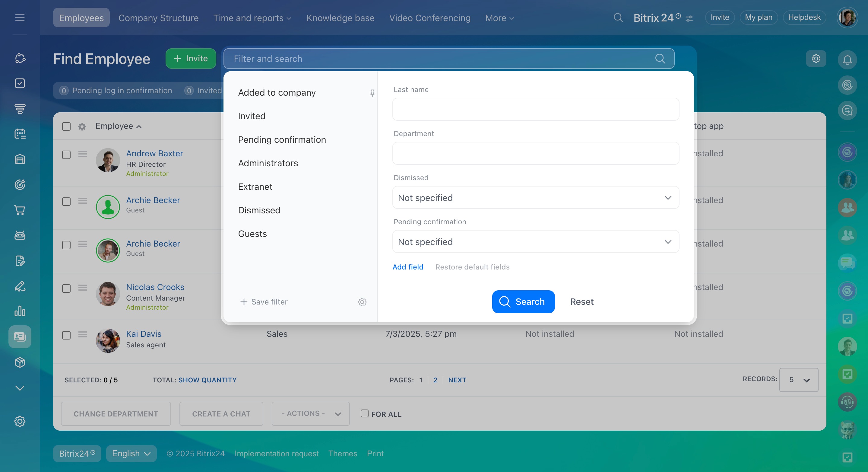The height and width of the screenshot is (472, 868).
Task: Switch to the Company Structure tab
Action: pyautogui.click(x=158, y=18)
